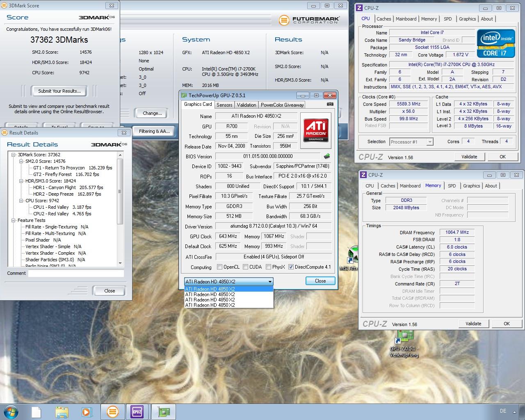Viewport: 525px width, 420px height.
Task: Open the Windows Start menu
Action: point(10,411)
